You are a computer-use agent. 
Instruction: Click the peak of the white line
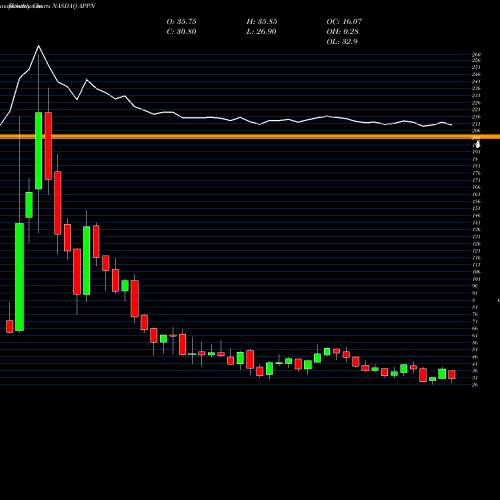38,46
